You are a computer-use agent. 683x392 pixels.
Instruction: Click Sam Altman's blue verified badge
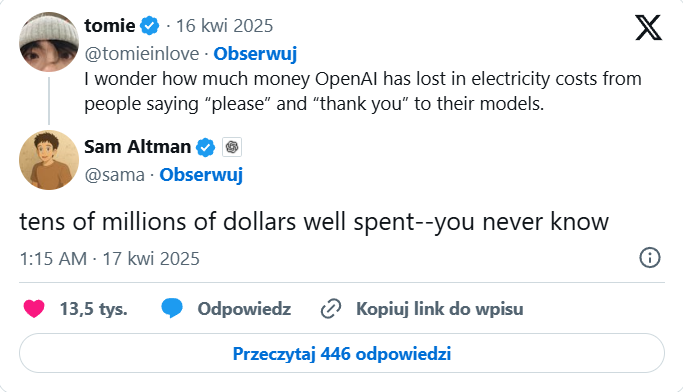coord(205,147)
